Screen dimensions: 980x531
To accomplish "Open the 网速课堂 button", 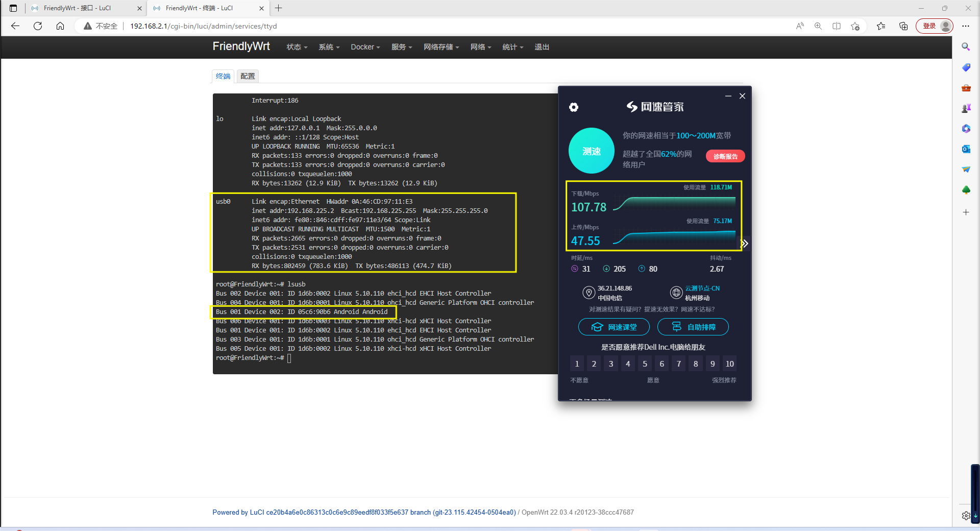I will point(614,327).
